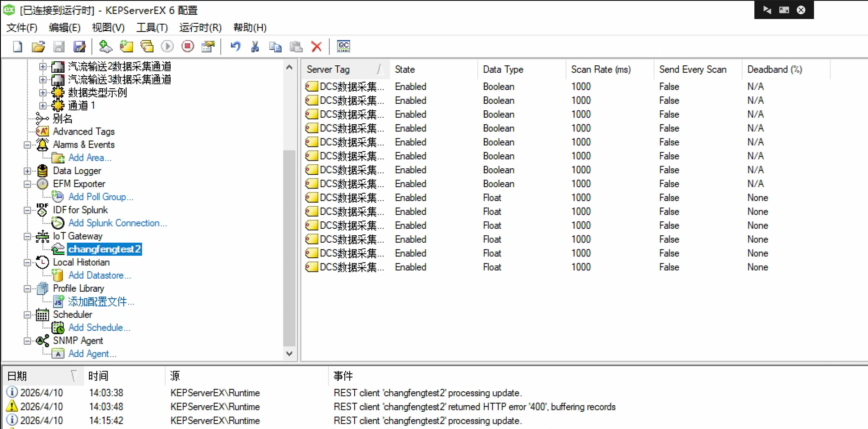Collapse the EFM Exporter node

click(27, 184)
